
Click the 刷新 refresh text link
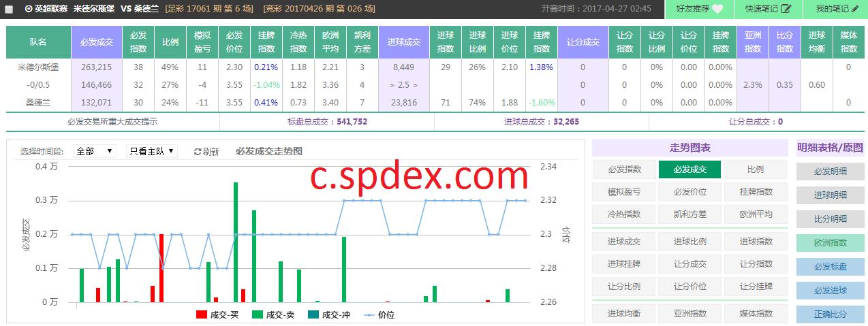pyautogui.click(x=211, y=152)
